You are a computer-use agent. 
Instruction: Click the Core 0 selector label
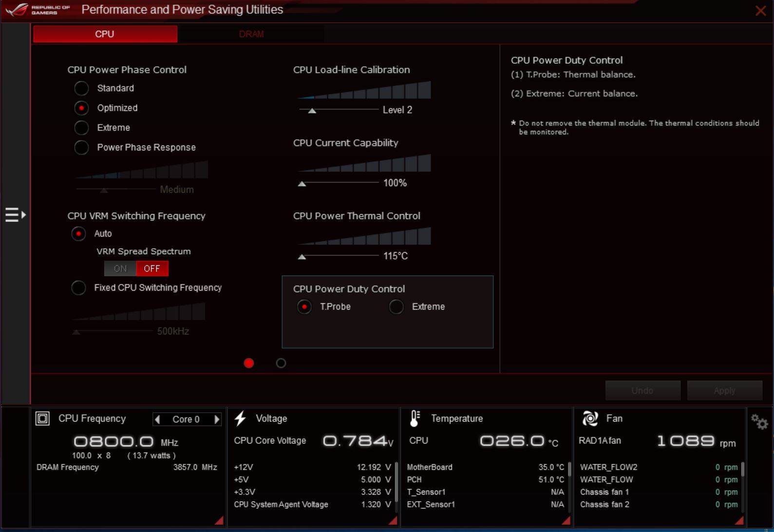pos(186,419)
